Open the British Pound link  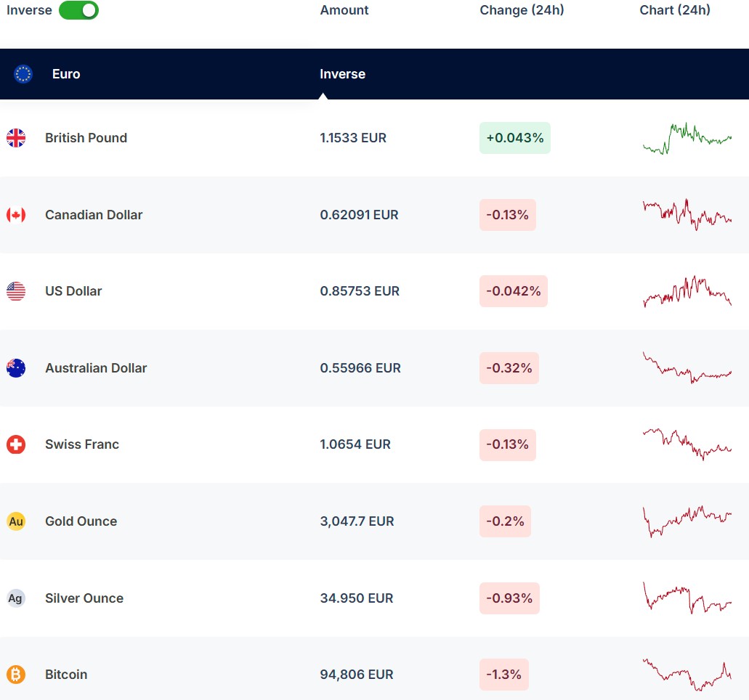click(86, 138)
